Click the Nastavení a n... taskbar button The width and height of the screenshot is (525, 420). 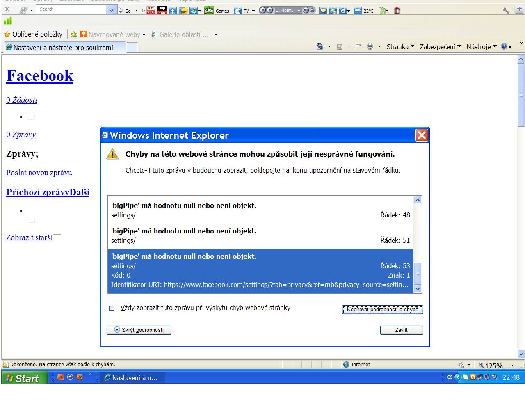pos(132,378)
